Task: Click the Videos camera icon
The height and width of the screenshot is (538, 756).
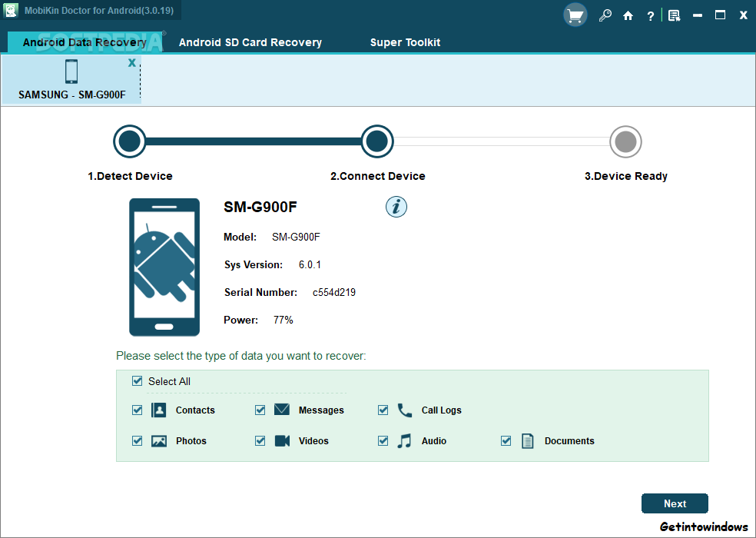Action: point(282,440)
